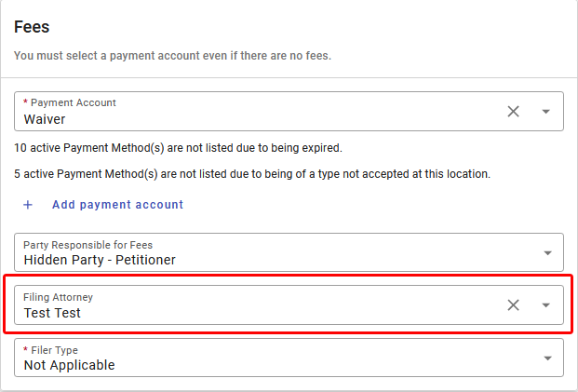Expand the Filer Type dropdown arrow
This screenshot has height=392, width=578.
(546, 358)
